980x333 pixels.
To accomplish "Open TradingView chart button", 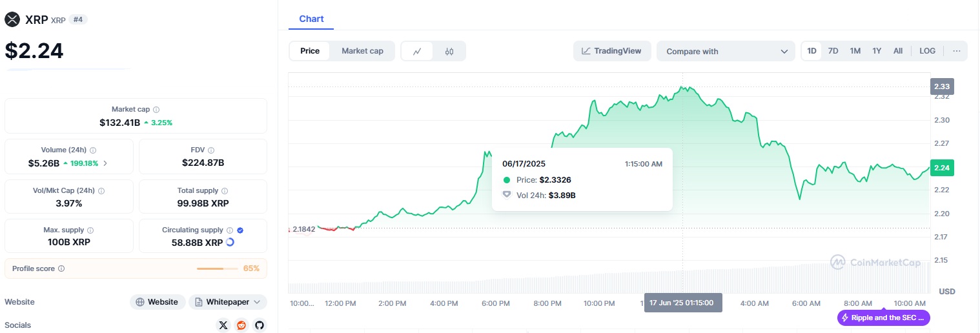I will coord(611,51).
